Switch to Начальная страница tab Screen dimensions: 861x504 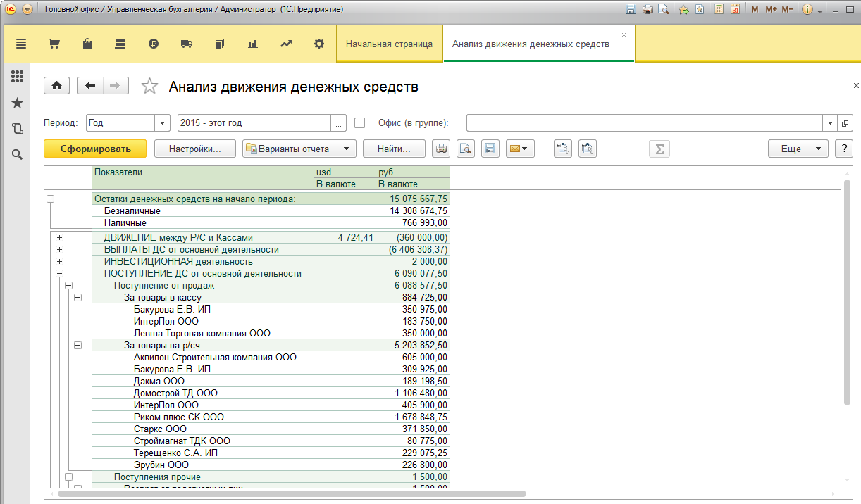pyautogui.click(x=389, y=44)
